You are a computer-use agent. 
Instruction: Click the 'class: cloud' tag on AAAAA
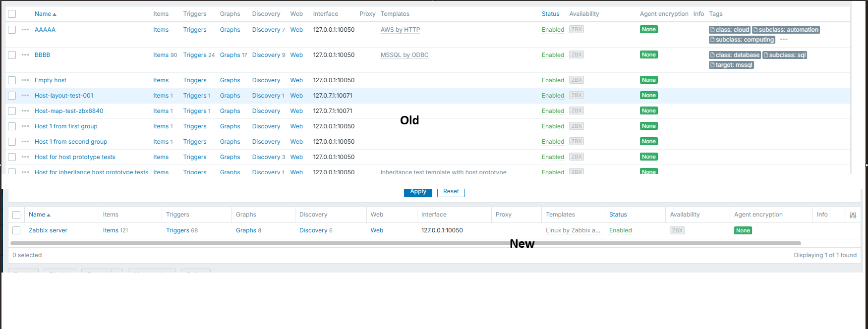coord(729,30)
